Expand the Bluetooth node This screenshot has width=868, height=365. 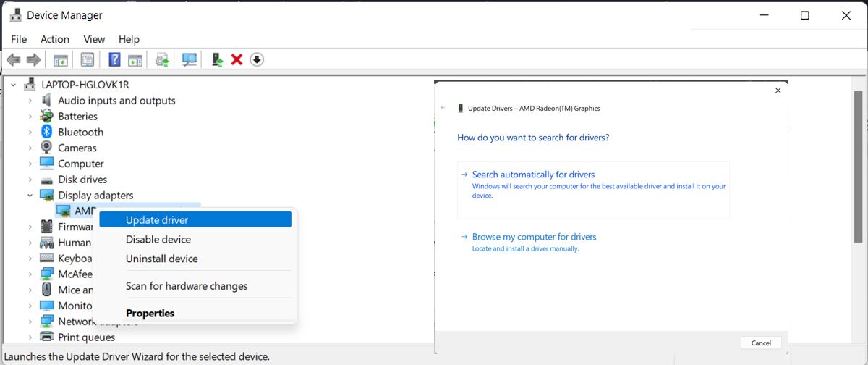pyautogui.click(x=30, y=132)
